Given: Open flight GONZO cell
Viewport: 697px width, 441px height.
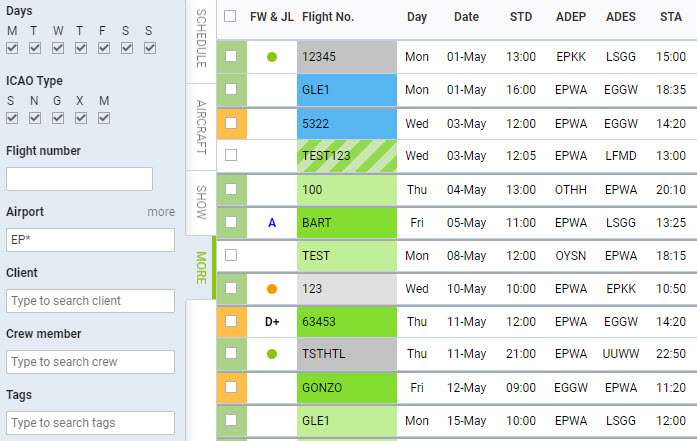Looking at the screenshot, I should pyautogui.click(x=347, y=388).
